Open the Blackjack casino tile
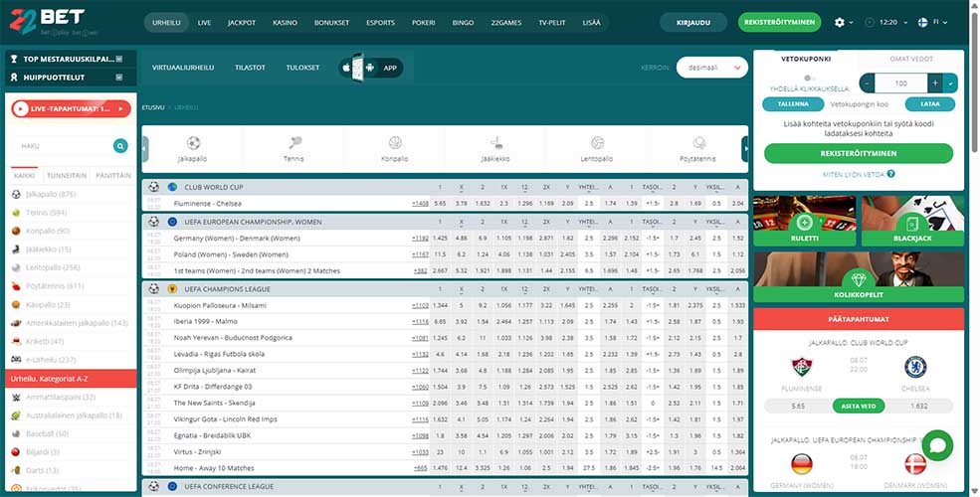The image size is (980, 497). point(912,221)
